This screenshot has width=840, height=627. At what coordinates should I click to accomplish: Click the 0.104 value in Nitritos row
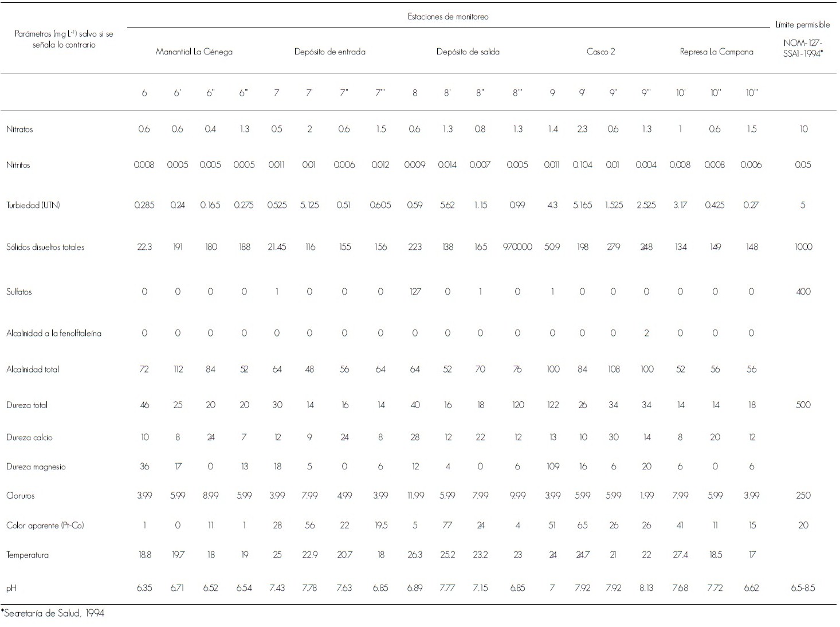[x=582, y=165]
